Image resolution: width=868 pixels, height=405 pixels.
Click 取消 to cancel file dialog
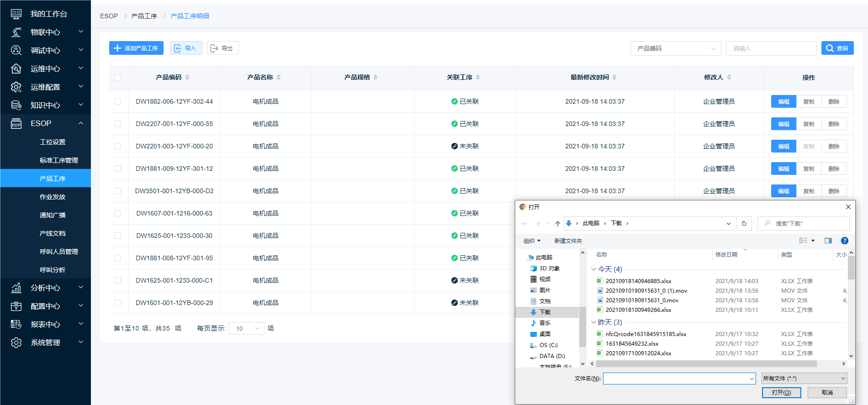827,393
